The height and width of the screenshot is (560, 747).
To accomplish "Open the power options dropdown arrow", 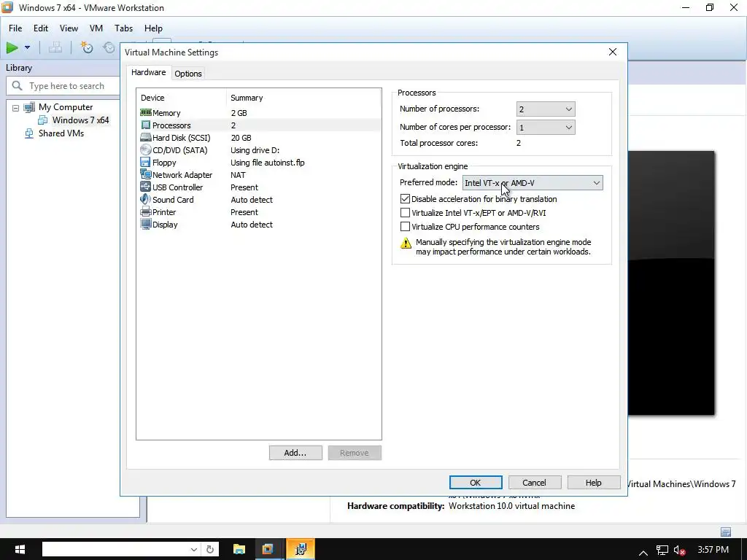I will point(27,47).
